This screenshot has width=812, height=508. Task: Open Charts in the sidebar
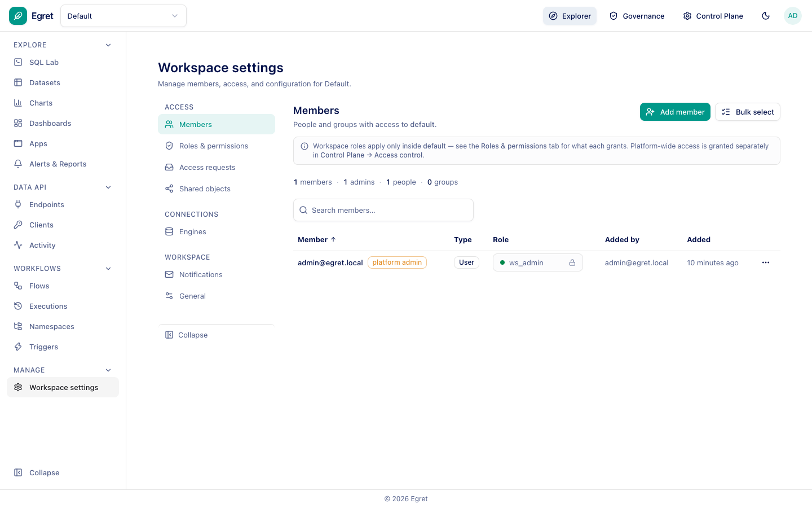click(x=63, y=103)
